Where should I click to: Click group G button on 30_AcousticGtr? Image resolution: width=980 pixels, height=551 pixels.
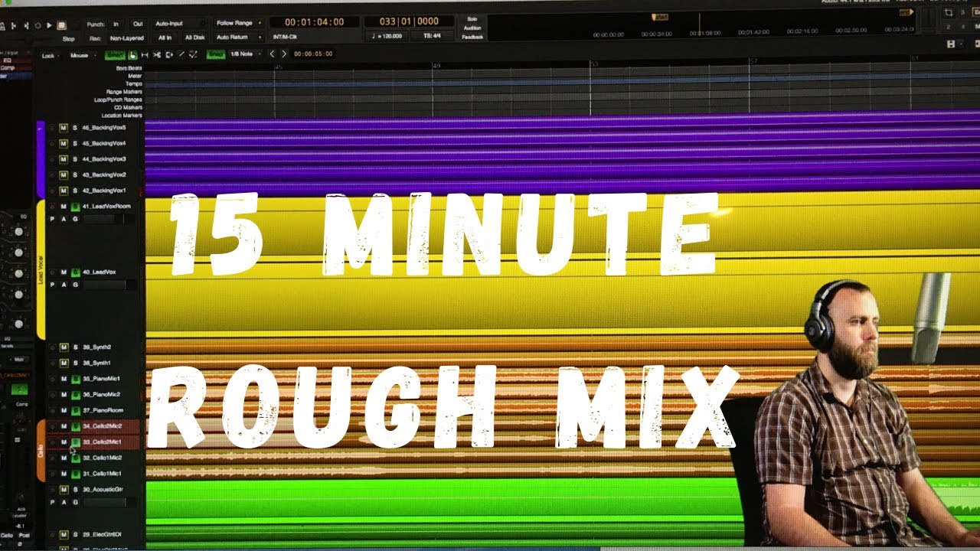(x=74, y=502)
